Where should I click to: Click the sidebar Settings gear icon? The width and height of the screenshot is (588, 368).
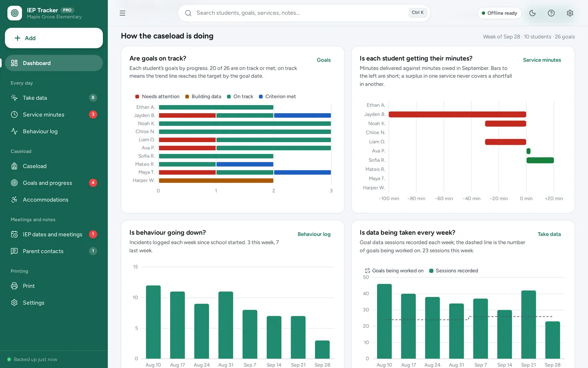coord(14,303)
